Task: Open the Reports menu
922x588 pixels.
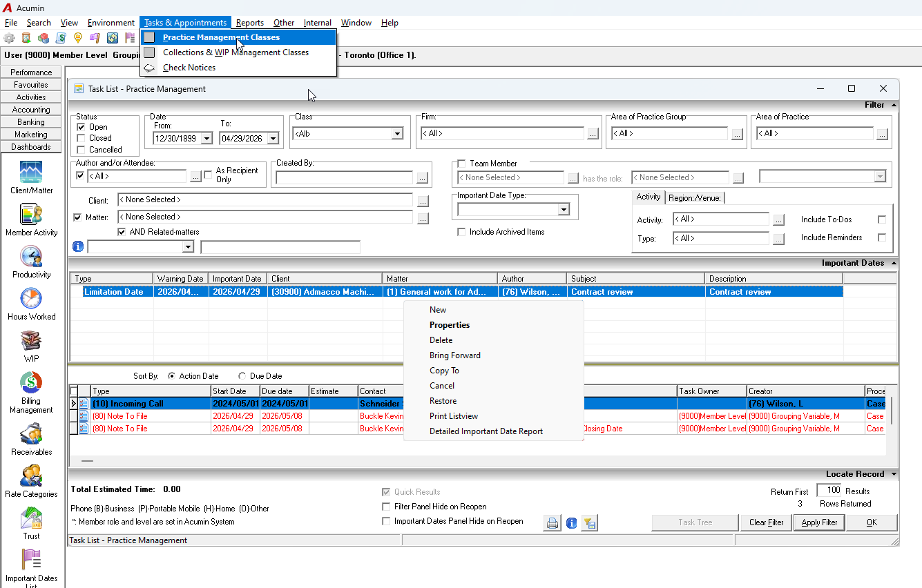Action: tap(250, 23)
